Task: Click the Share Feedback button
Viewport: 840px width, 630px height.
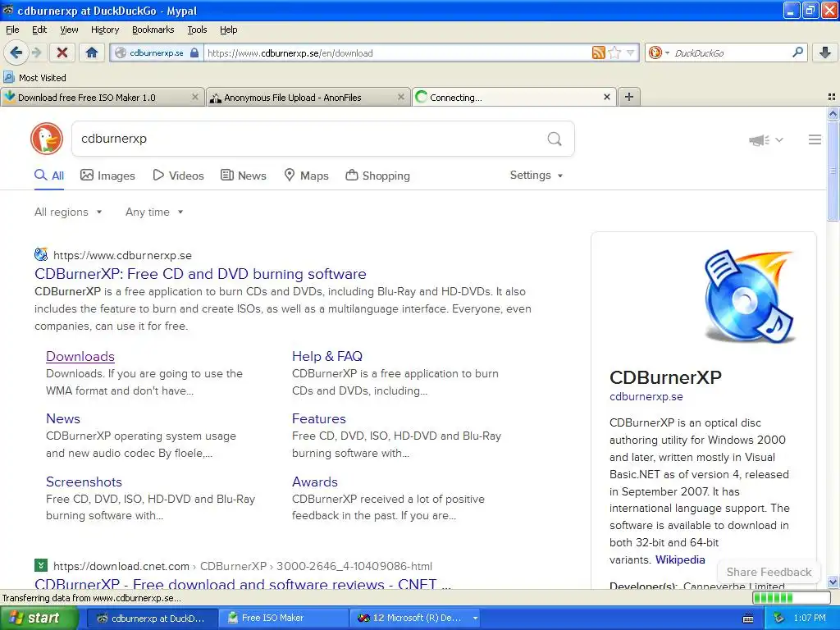Action: 769,572
